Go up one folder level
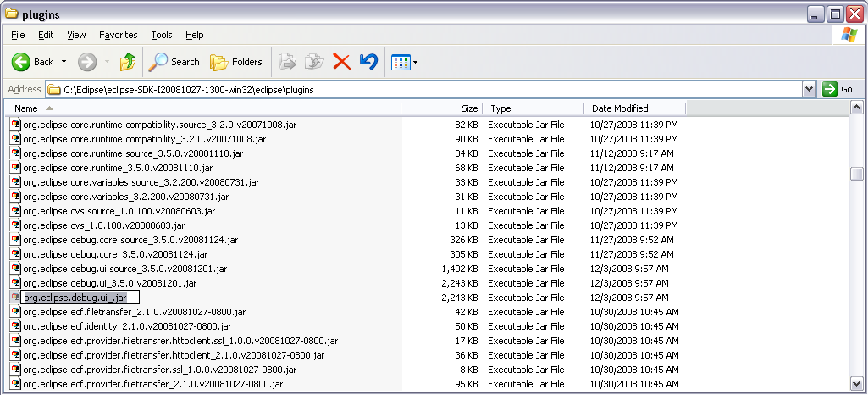 click(x=128, y=62)
